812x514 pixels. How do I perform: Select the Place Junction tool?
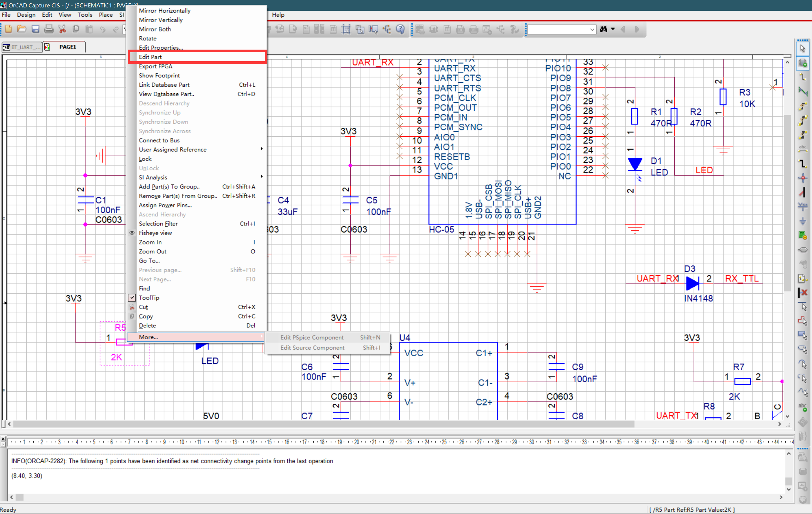coord(802,178)
